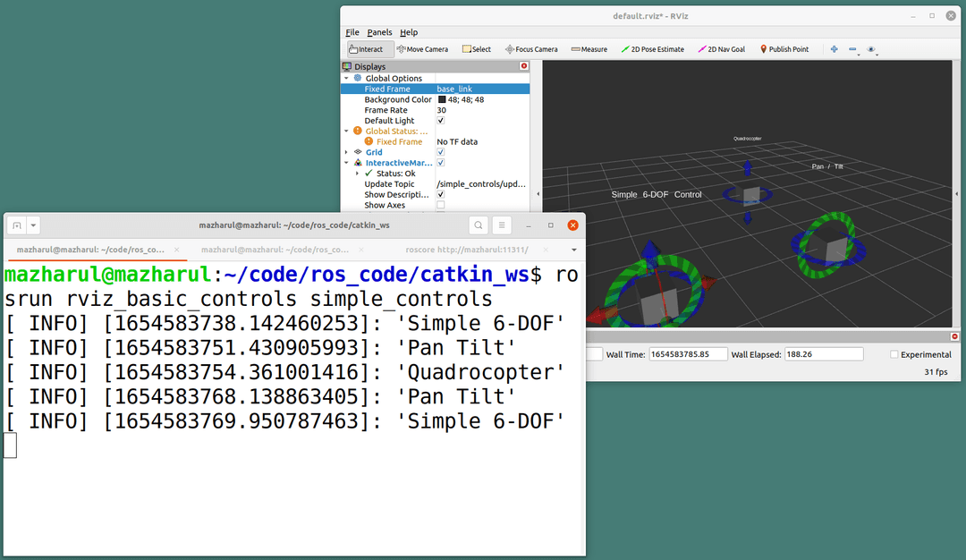This screenshot has width=966, height=560.
Task: Open the terminal hamburger menu
Action: pos(502,225)
